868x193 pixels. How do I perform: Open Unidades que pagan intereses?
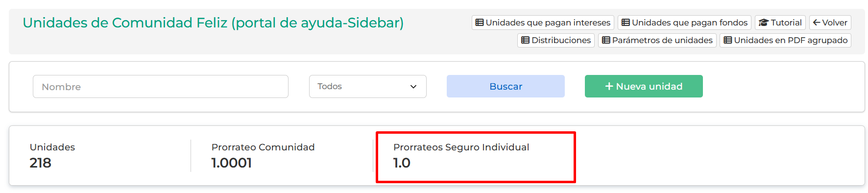point(543,23)
